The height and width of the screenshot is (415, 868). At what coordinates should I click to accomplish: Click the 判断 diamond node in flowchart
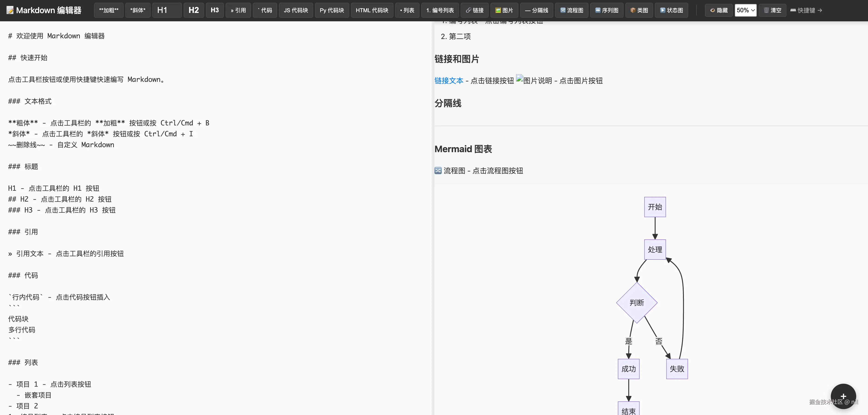[x=636, y=302]
